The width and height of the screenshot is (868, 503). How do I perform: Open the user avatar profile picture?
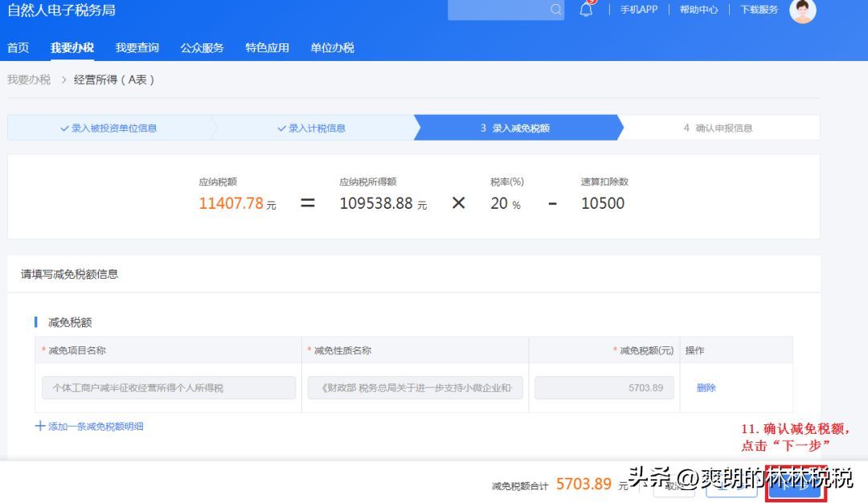point(803,11)
